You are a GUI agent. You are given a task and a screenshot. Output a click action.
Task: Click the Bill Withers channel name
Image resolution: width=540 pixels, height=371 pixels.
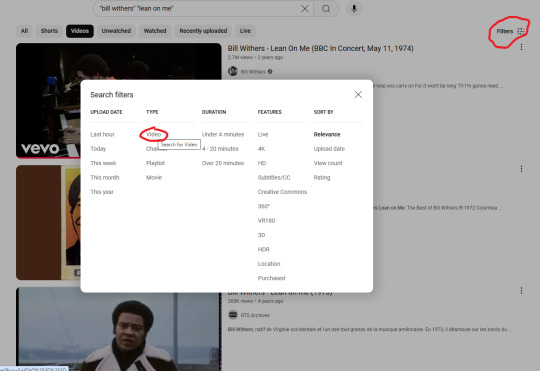pyautogui.click(x=253, y=72)
